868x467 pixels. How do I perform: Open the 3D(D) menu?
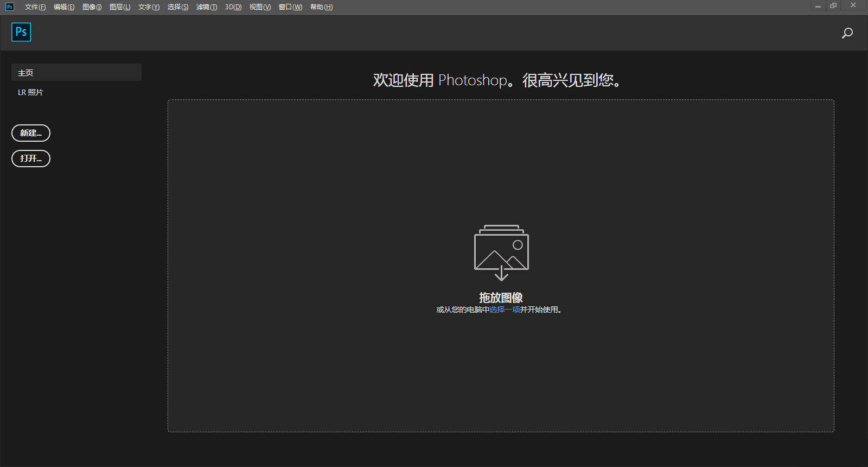[x=233, y=7]
